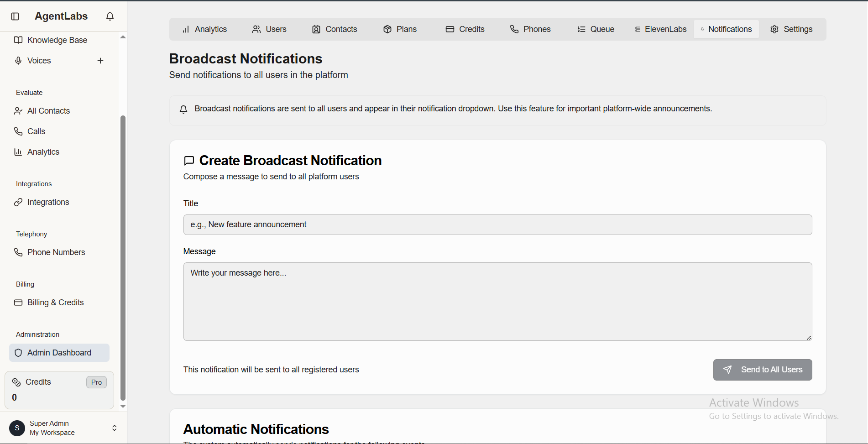Screen dimensions: 868x444
Task: Click the Send to All Users button
Action: (762, 370)
